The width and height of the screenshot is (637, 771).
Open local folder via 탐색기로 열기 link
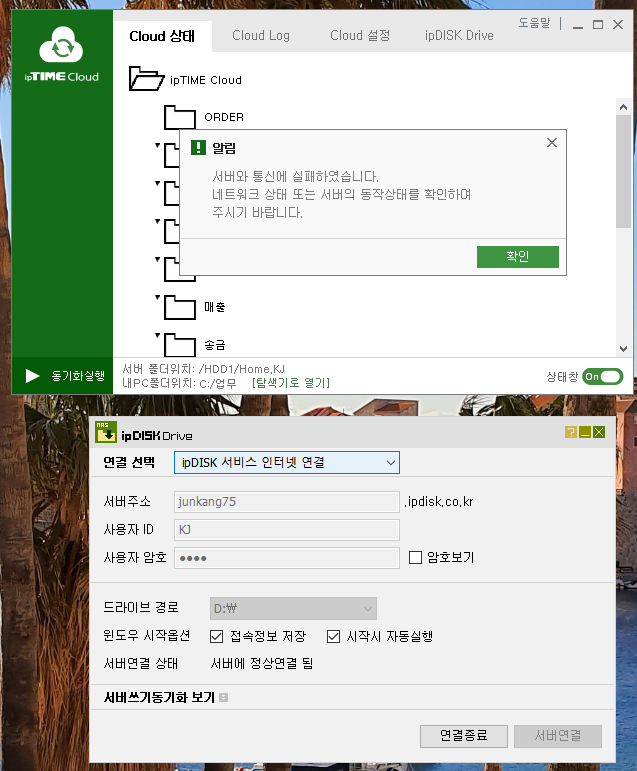pyautogui.click(x=291, y=383)
